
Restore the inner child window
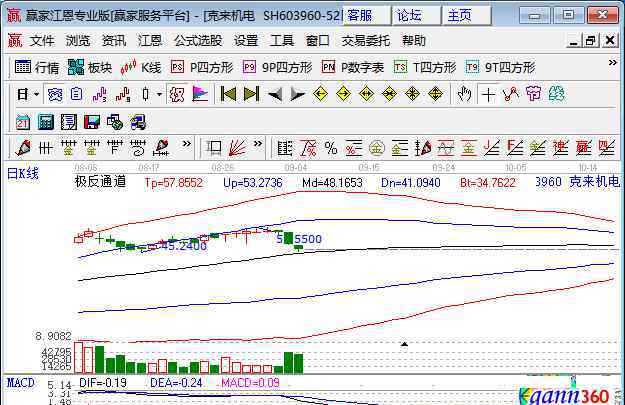[x=591, y=41]
